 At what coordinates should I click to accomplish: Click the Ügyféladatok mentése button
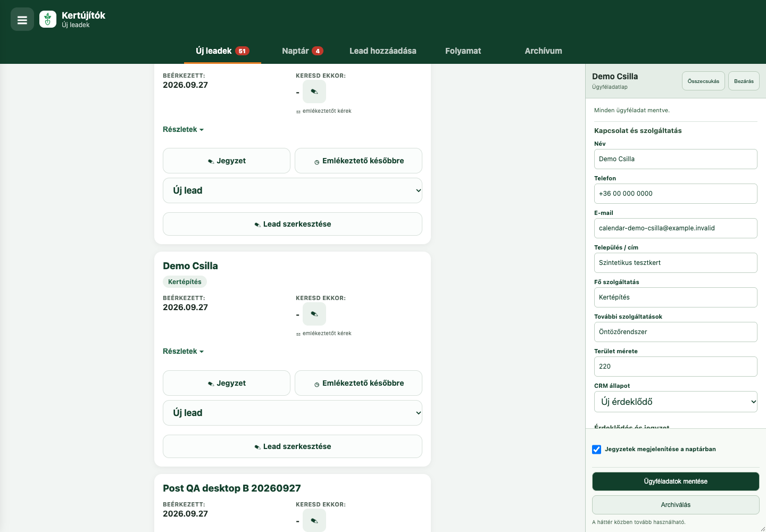(676, 481)
